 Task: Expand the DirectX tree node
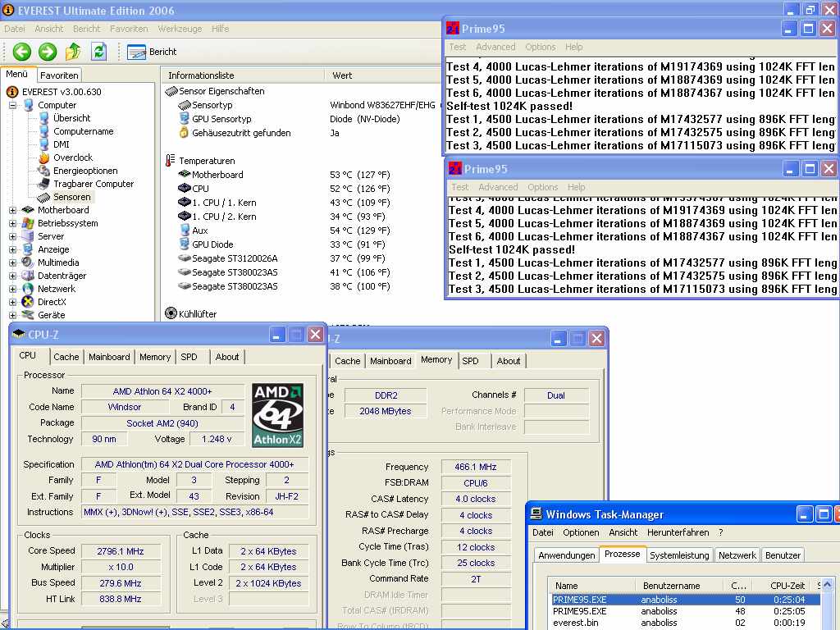[x=12, y=302]
